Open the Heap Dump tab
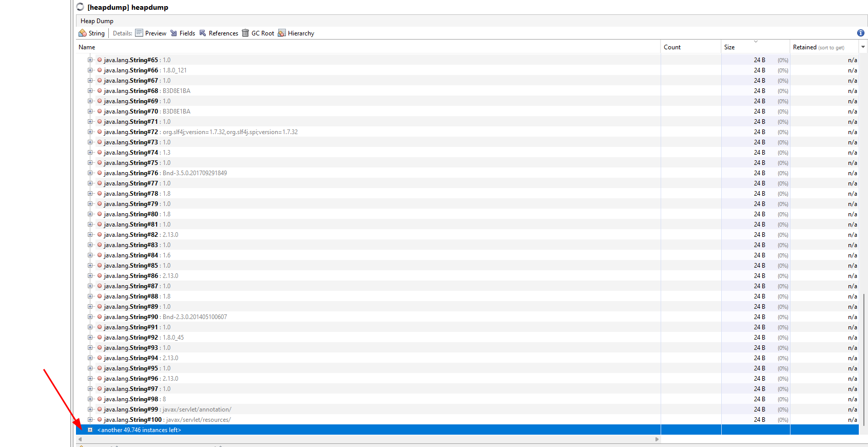This screenshot has height=447, width=868. point(97,21)
